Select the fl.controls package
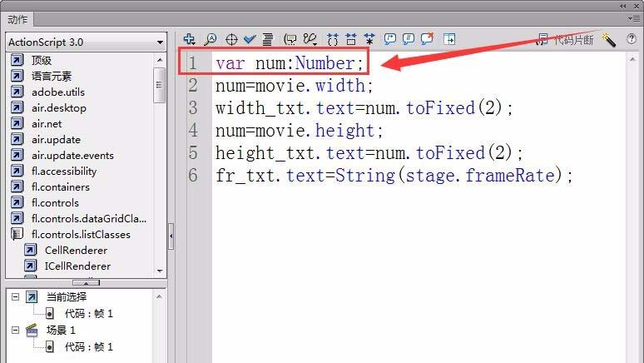 55,202
